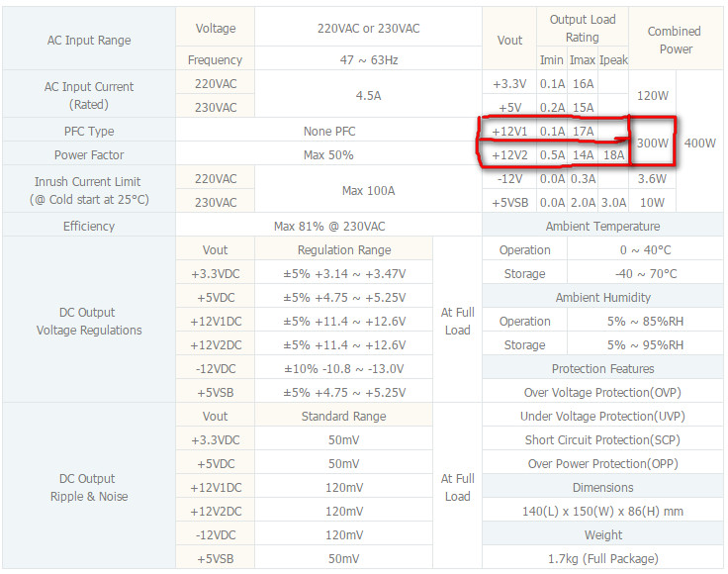Viewport: 728px width, 574px height.
Task: Click '±10% -10.8 ~ -13.0V' regulation cell
Action: 344,368
